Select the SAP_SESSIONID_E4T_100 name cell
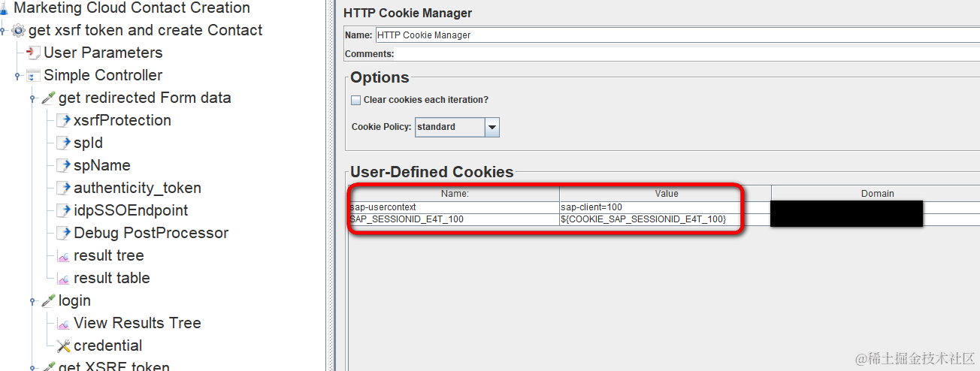Image resolution: width=980 pixels, height=371 pixels. click(x=454, y=219)
